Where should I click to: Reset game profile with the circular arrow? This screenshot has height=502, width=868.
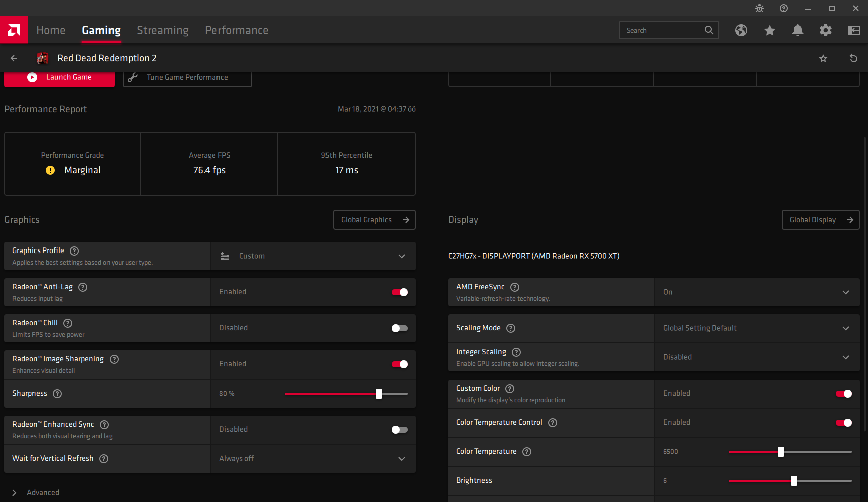(853, 58)
